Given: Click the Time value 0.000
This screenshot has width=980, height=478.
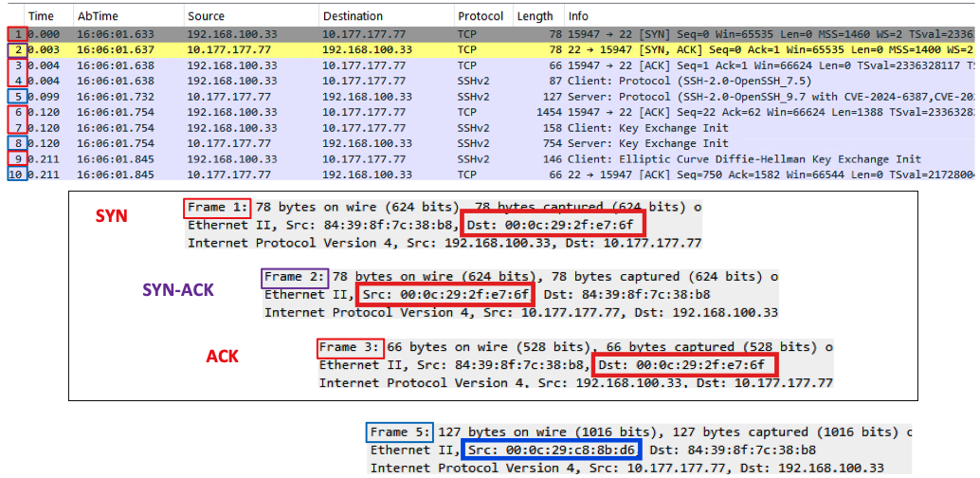Looking at the screenshot, I should coord(44,36).
